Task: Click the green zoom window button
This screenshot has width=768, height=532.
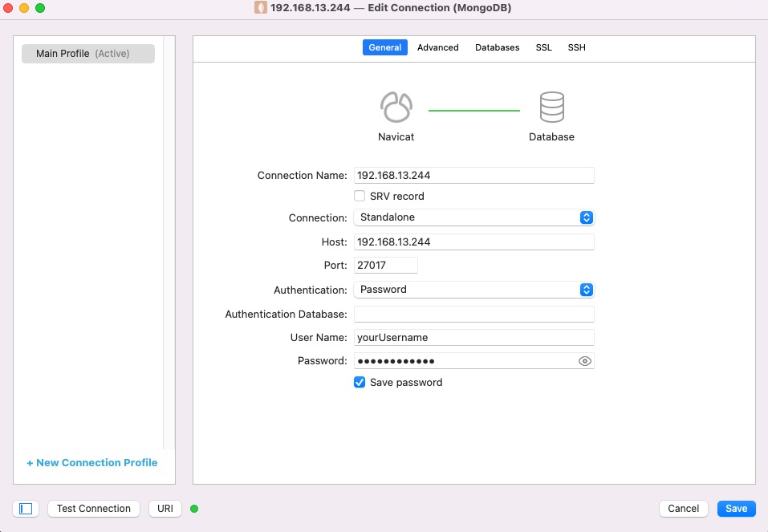Action: pyautogui.click(x=40, y=8)
